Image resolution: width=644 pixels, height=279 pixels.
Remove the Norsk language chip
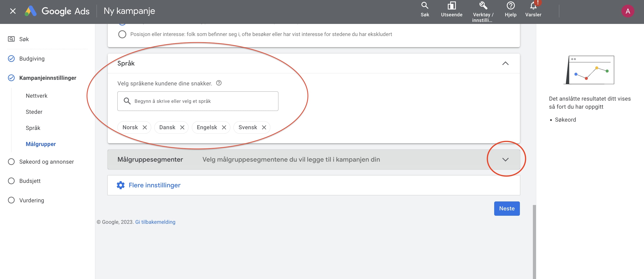(x=145, y=127)
